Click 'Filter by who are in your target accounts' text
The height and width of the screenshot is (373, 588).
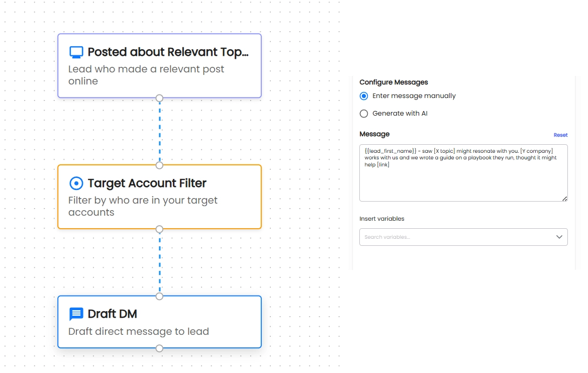pos(143,207)
